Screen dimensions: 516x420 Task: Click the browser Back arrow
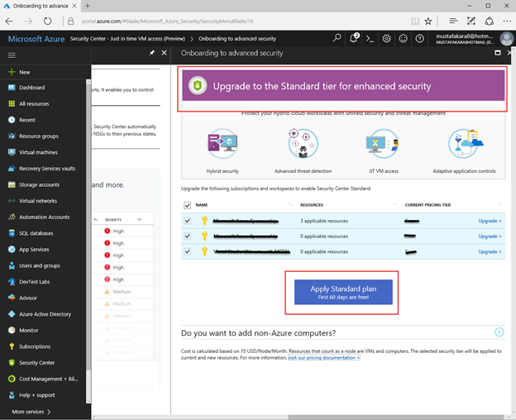click(9, 21)
